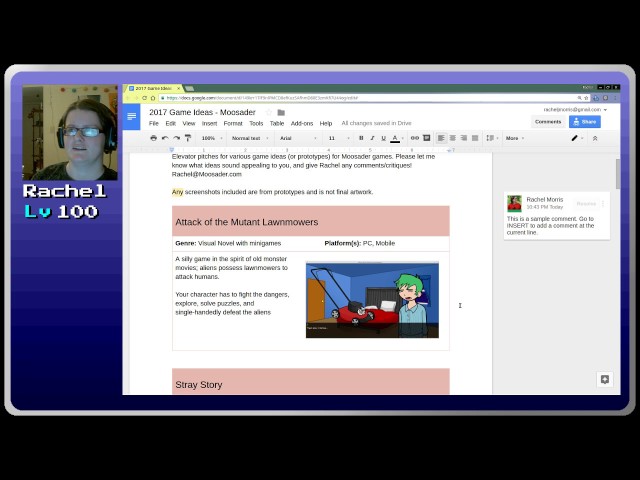Activate the paint format tool
Image resolution: width=640 pixels, height=480 pixels.
(188, 138)
